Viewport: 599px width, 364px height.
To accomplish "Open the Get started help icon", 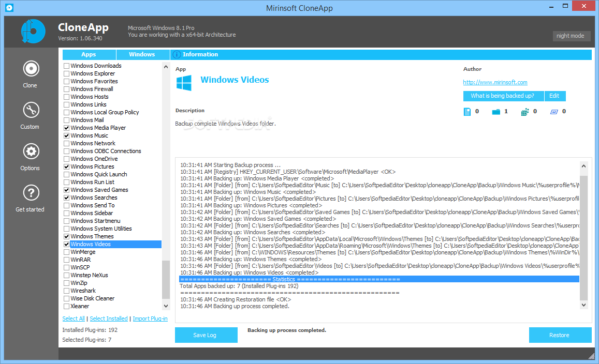I will coord(31,193).
